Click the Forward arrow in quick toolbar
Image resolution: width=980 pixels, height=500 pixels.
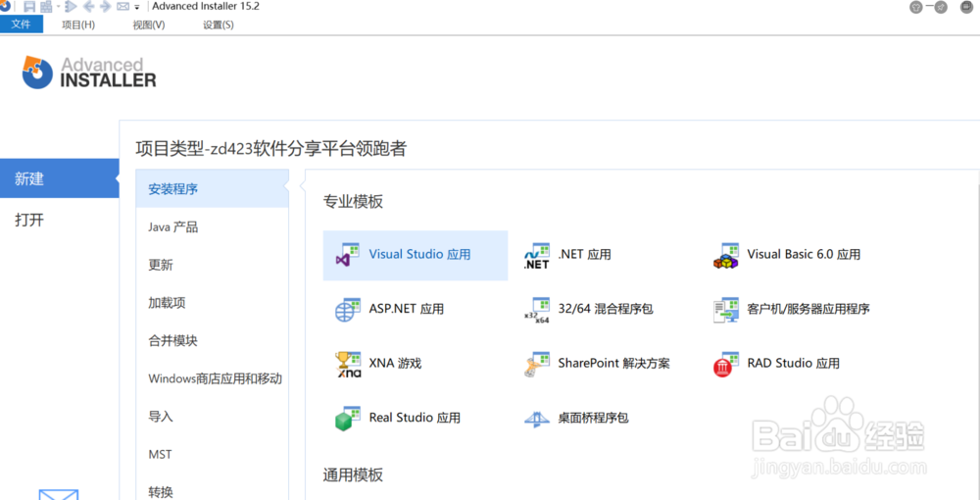pyautogui.click(x=105, y=7)
